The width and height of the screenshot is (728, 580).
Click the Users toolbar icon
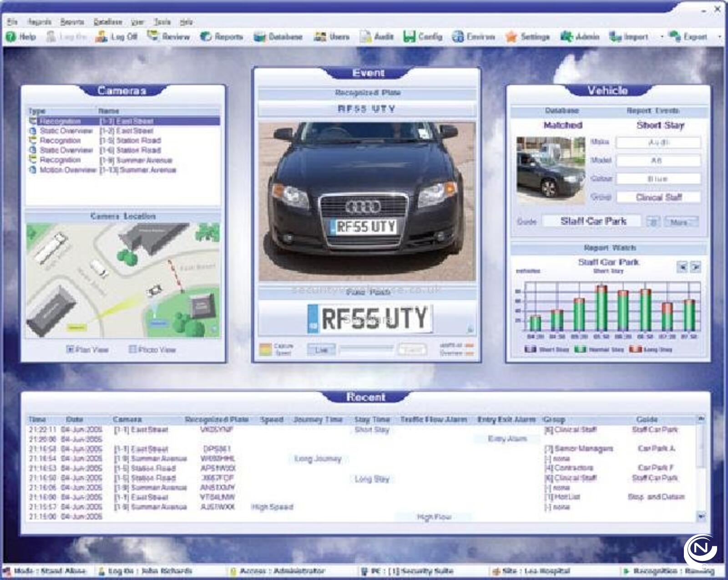tap(320, 37)
